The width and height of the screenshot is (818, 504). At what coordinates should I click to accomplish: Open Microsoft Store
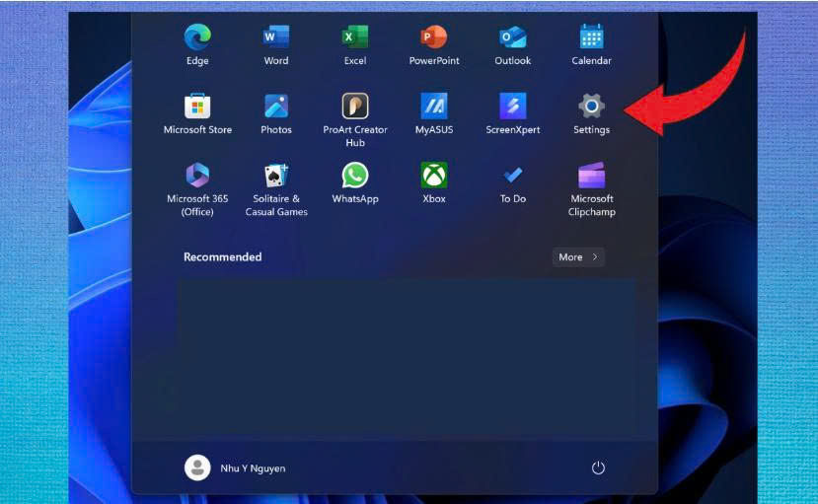pos(197,106)
